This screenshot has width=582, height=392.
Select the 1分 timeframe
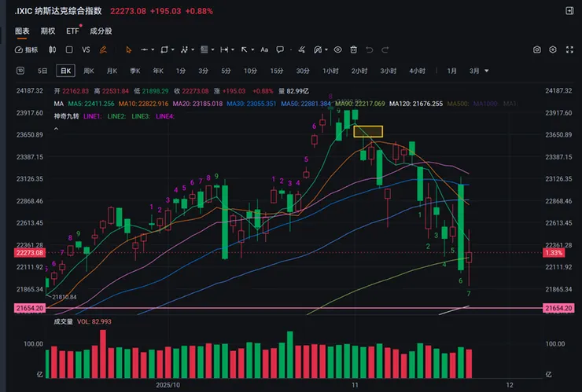[181, 71]
